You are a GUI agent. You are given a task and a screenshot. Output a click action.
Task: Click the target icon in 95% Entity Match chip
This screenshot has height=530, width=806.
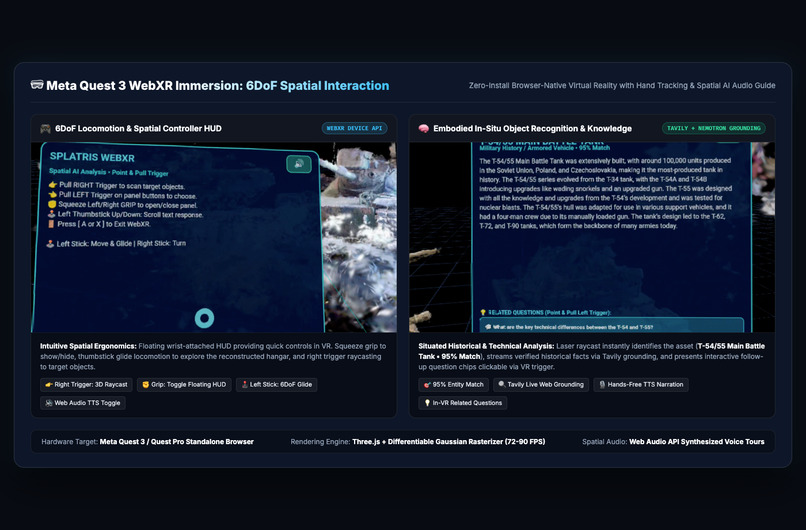point(427,385)
